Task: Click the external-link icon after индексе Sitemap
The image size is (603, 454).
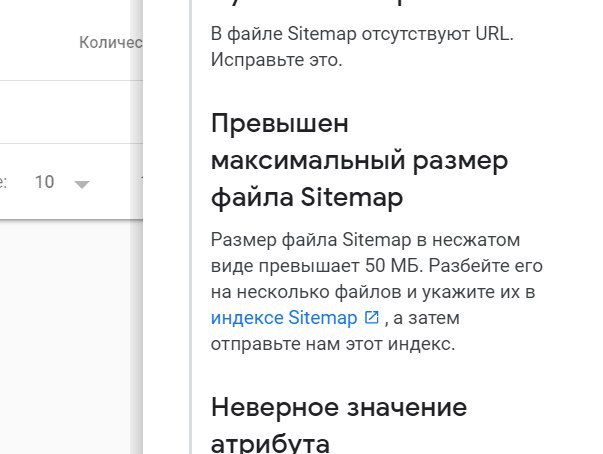Action: pyautogui.click(x=371, y=318)
